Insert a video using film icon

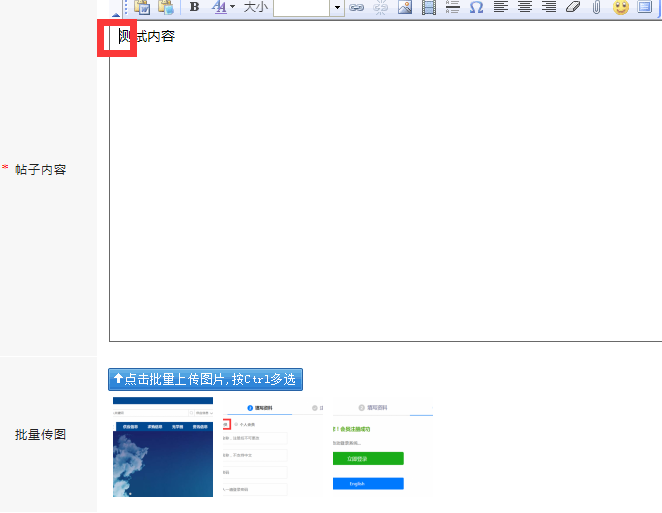click(429, 7)
